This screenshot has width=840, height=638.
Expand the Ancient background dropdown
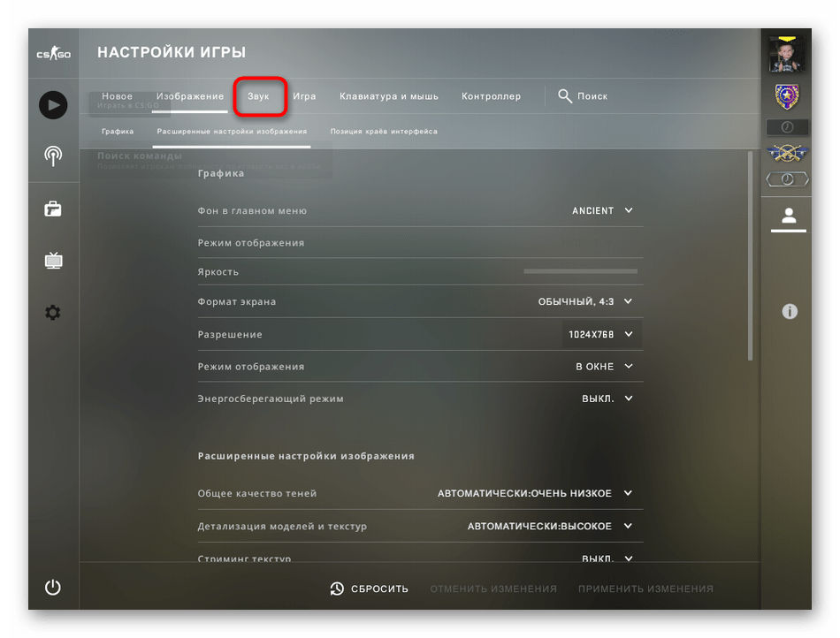point(603,211)
